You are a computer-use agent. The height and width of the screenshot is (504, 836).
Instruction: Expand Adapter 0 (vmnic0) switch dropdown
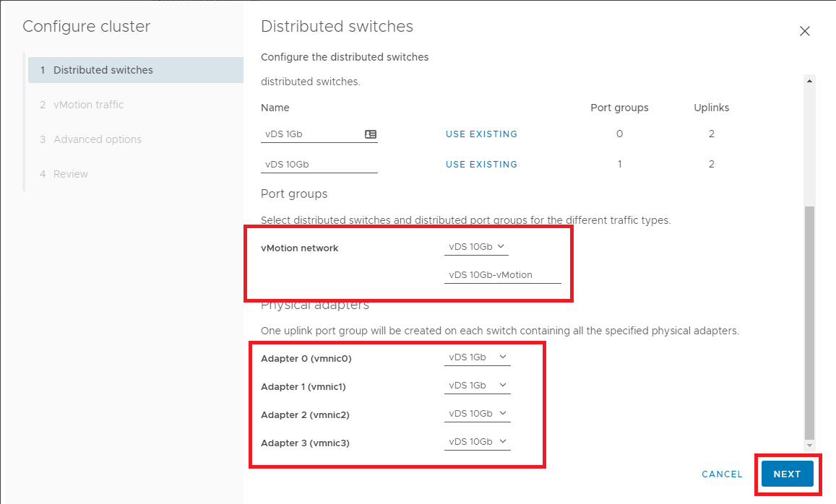[477, 357]
